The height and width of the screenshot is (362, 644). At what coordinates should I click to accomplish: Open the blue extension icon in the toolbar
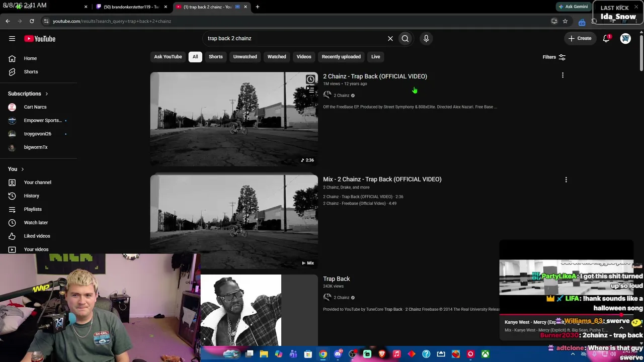[x=582, y=22]
